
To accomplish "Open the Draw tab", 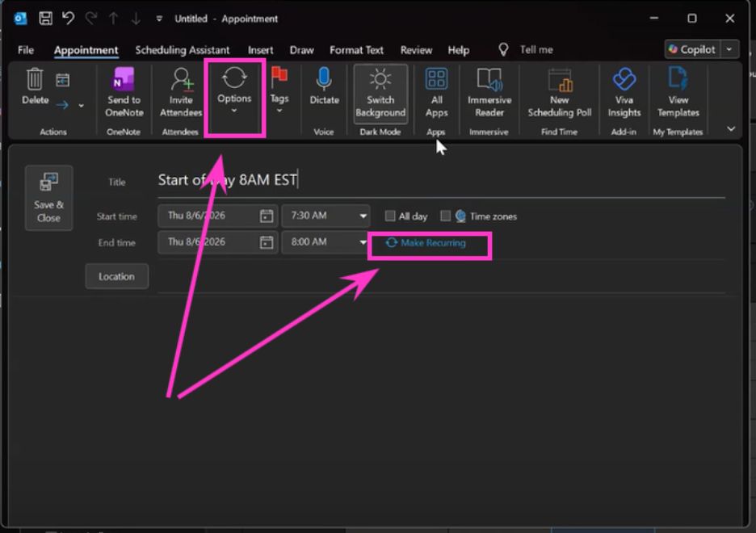I will click(302, 50).
